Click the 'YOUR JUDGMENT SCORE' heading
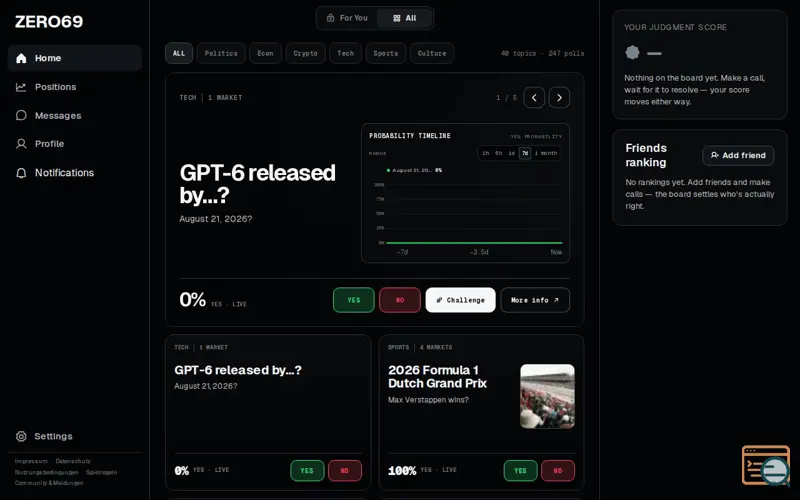Image resolution: width=800 pixels, height=500 pixels. pos(675,27)
